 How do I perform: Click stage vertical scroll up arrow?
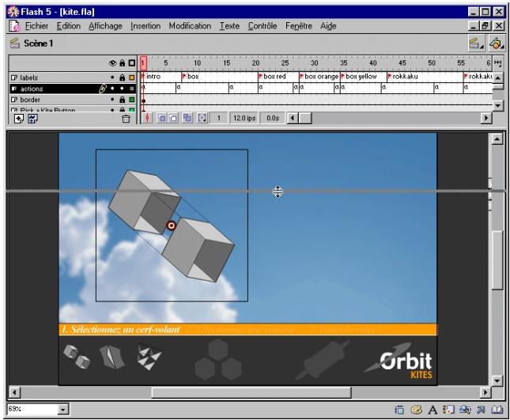point(497,139)
